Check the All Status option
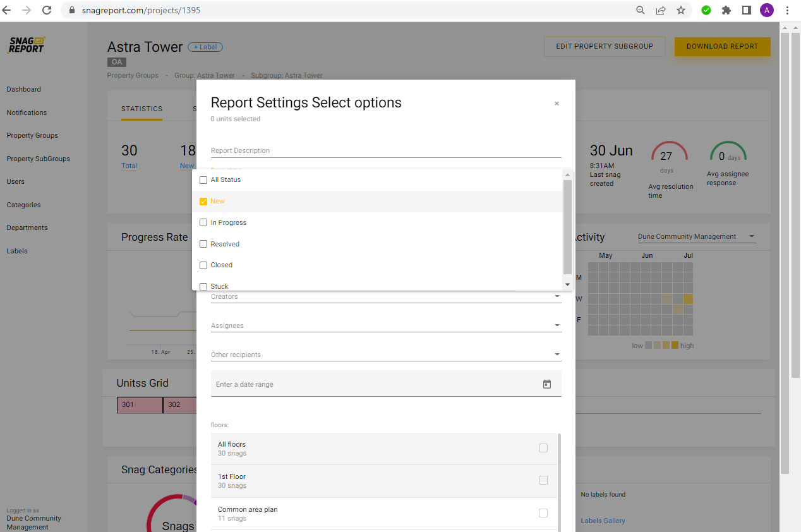 pyautogui.click(x=203, y=180)
